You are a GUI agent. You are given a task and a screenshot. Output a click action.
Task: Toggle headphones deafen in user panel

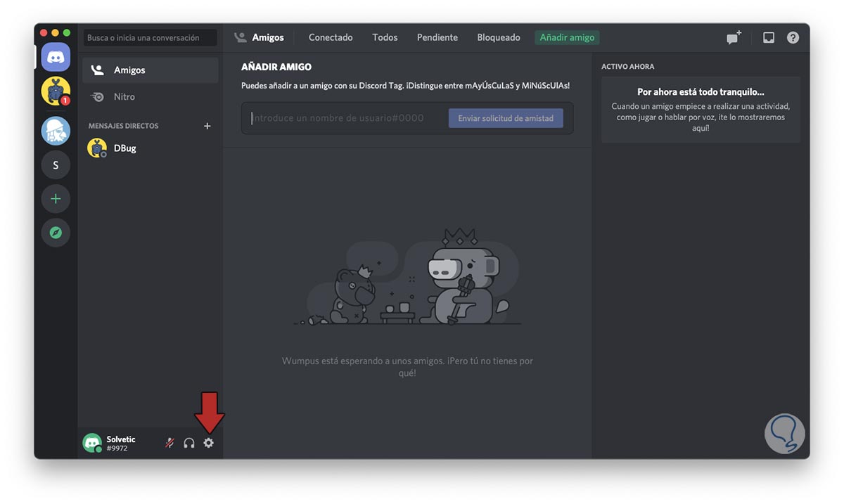(189, 443)
